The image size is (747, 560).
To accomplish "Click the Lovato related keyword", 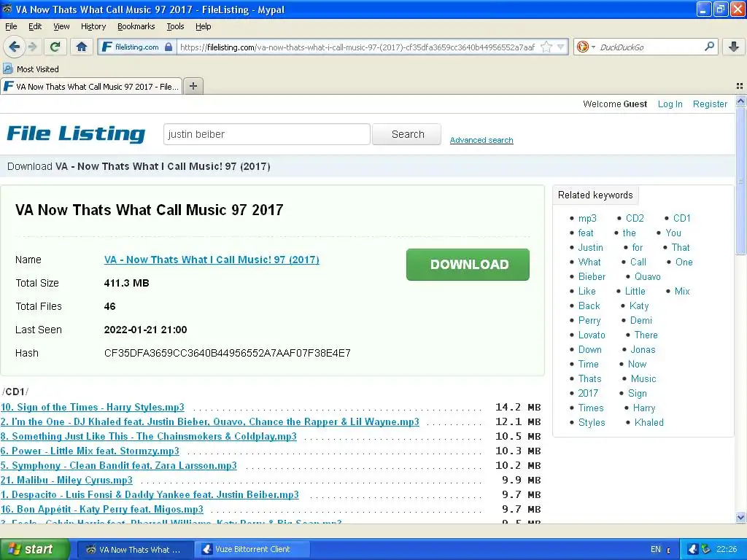I will 591,335.
